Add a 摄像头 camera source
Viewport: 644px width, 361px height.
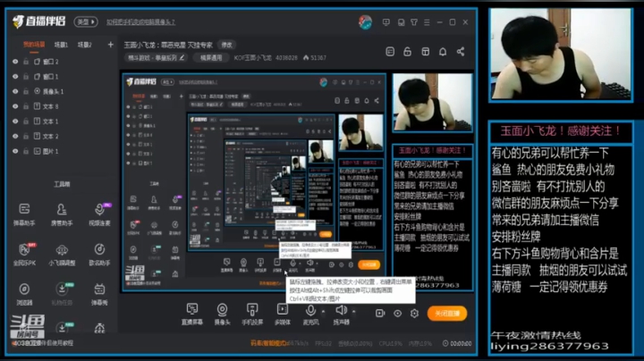[x=222, y=314]
